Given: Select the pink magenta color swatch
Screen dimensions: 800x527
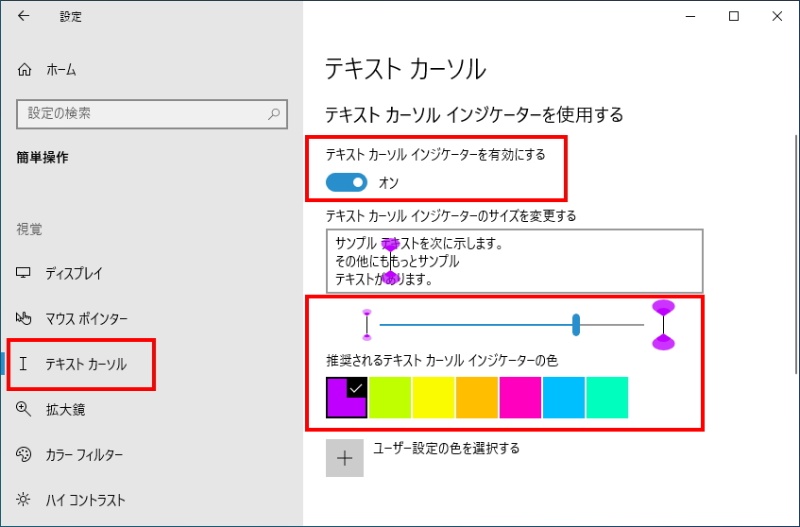Looking at the screenshot, I should (x=520, y=397).
